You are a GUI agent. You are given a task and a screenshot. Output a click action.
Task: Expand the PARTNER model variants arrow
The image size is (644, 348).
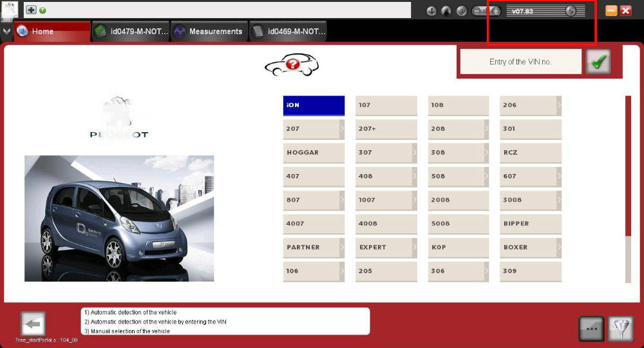pyautogui.click(x=342, y=247)
